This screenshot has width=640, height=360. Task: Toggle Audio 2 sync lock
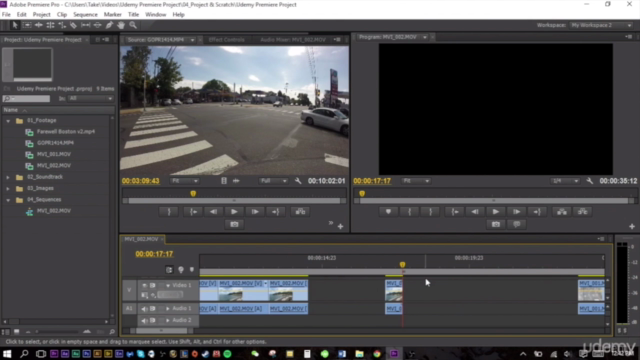click(153, 320)
